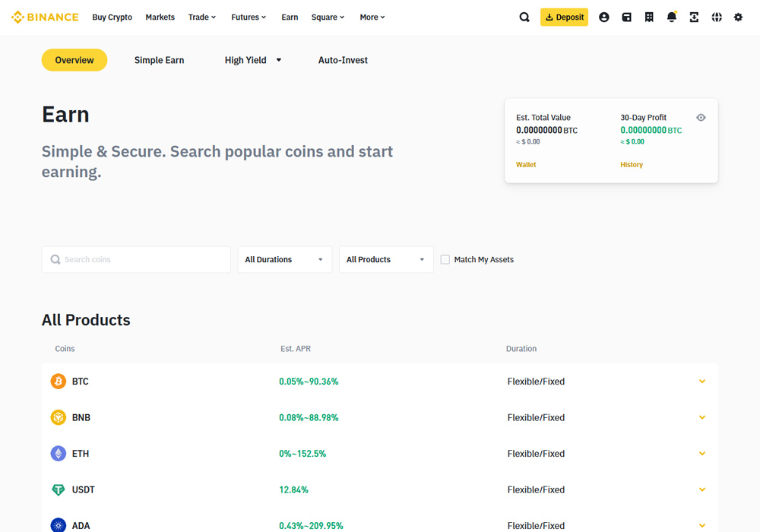Click the Coins column header

65,348
